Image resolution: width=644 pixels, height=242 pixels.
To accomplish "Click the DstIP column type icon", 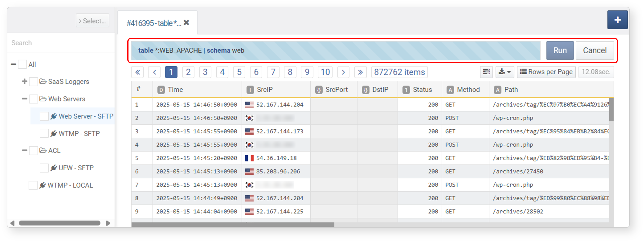I will 365,90.
